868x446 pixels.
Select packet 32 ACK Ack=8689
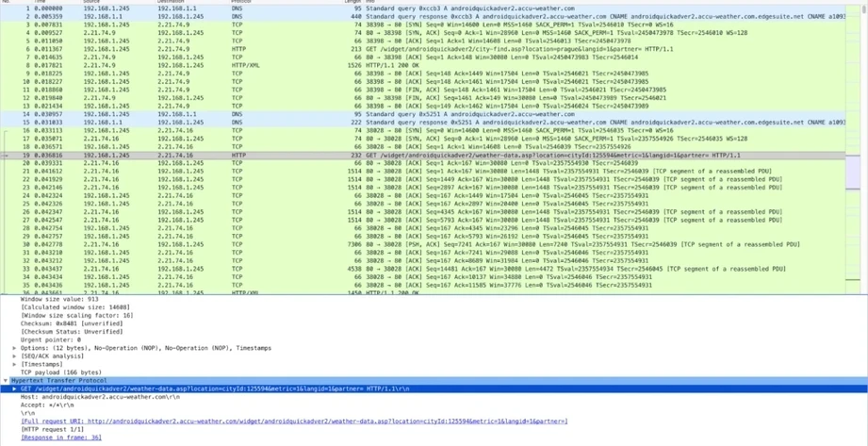[x=423, y=261]
